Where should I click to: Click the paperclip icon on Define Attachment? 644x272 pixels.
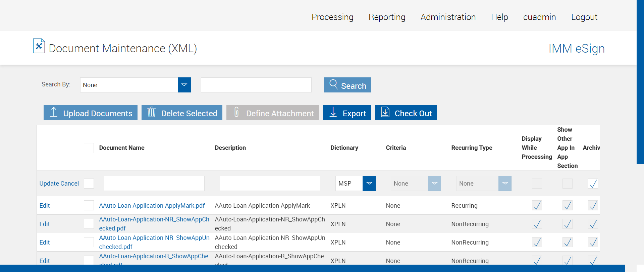236,112
